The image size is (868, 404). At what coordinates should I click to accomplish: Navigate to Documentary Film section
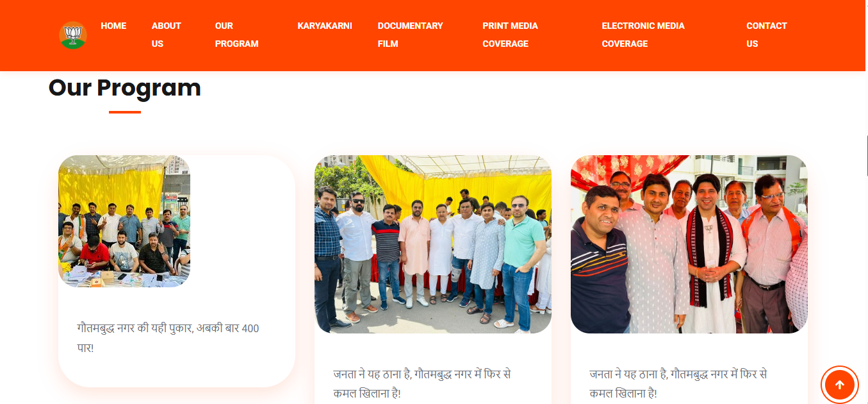pos(410,35)
